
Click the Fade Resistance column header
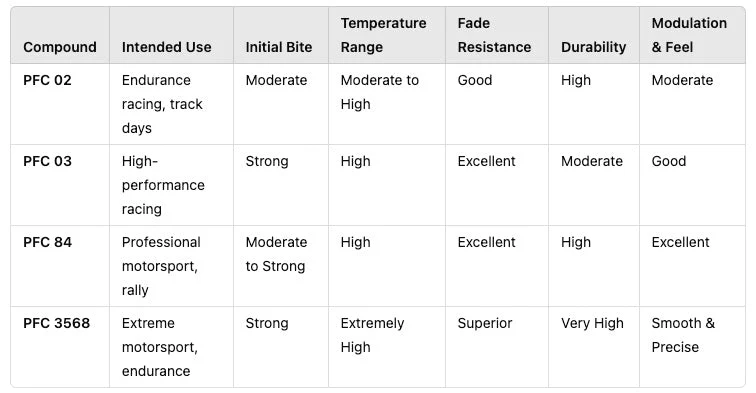(x=494, y=35)
